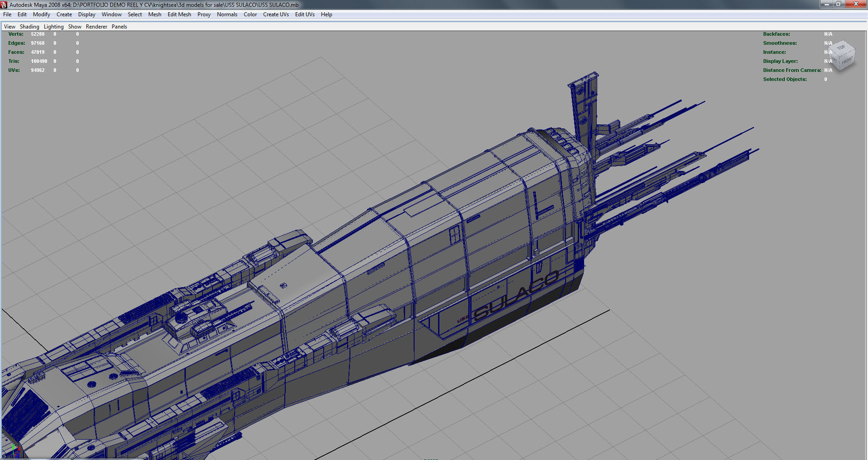Open the Window menu
Viewport: 868px width, 460px height.
[112, 14]
